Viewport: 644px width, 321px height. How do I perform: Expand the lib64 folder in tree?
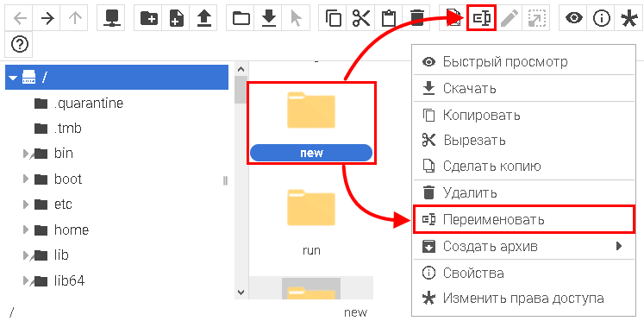(x=26, y=280)
